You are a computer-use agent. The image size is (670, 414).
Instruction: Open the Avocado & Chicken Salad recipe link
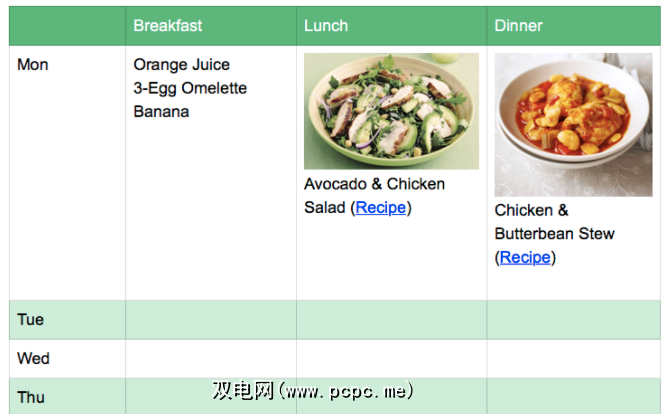click(381, 208)
